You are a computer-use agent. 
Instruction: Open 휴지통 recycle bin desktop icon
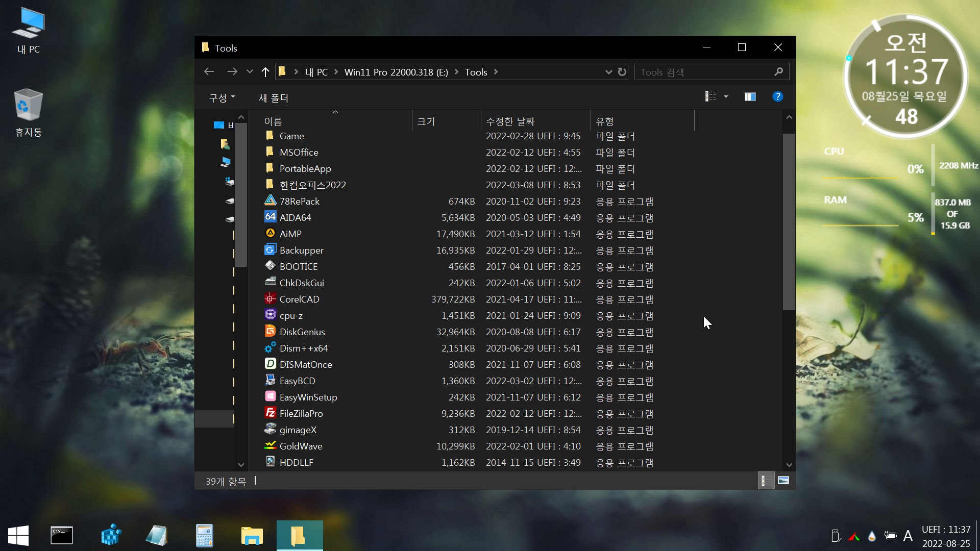click(29, 113)
